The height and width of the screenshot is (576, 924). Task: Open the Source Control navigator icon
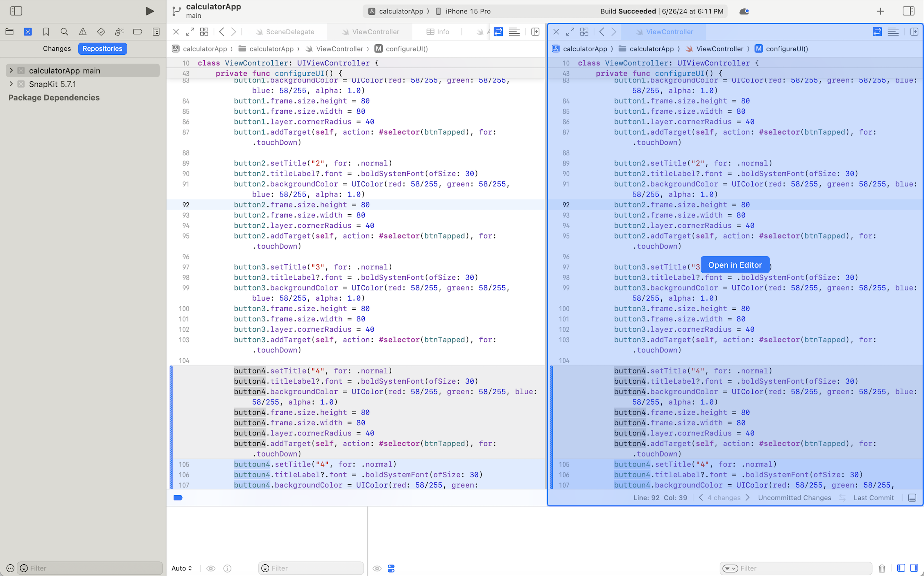click(x=28, y=31)
